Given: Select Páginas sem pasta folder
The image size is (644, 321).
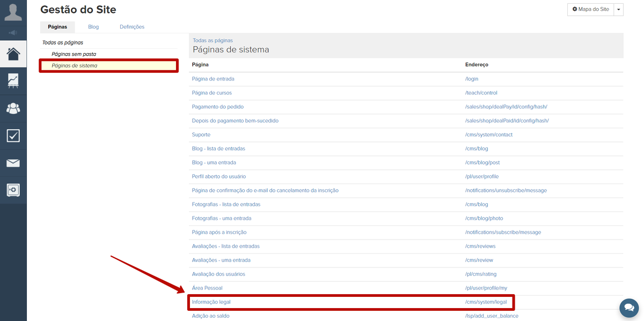Looking at the screenshot, I should click(x=74, y=54).
